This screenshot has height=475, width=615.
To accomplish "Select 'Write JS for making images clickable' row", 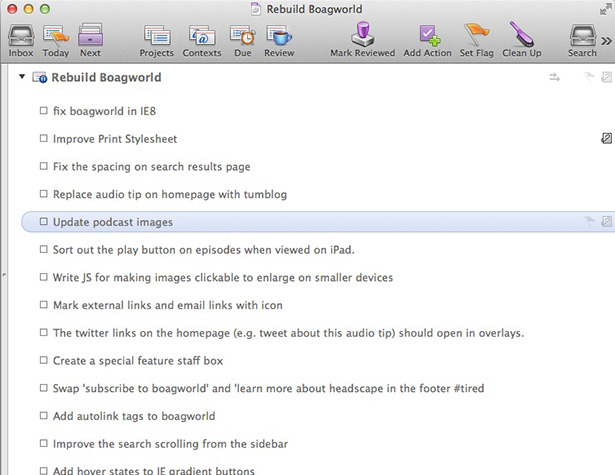I will tap(223, 278).
